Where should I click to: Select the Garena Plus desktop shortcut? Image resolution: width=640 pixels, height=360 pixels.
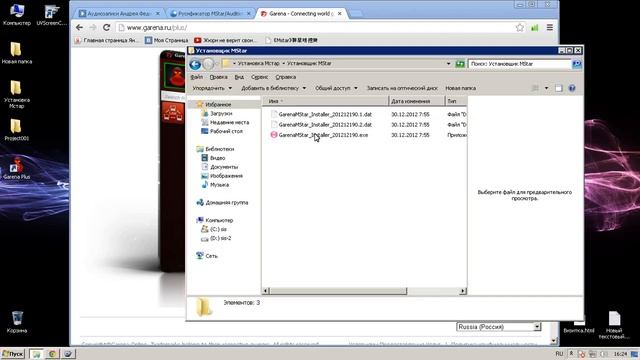[16, 168]
